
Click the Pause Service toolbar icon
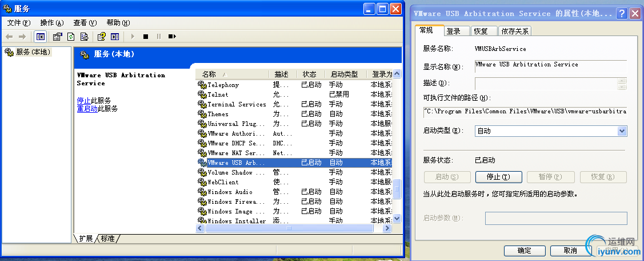point(158,37)
